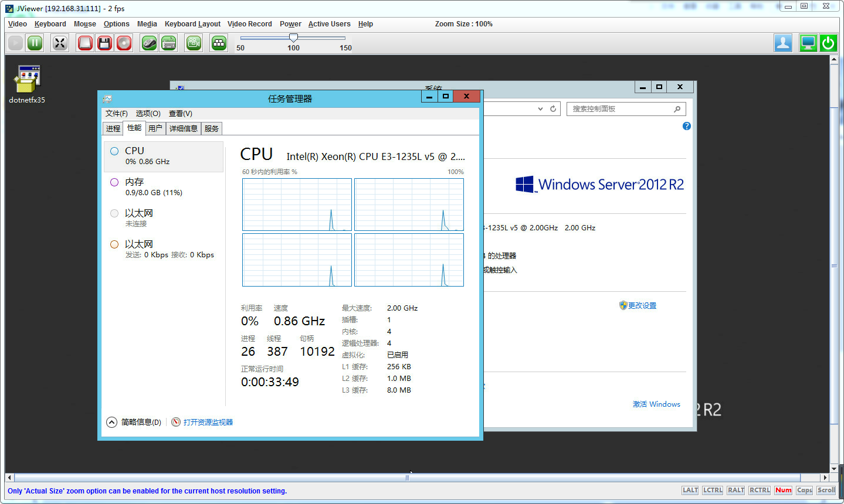Click the CD/DVD media icon
This screenshot has width=844, height=504.
(124, 43)
